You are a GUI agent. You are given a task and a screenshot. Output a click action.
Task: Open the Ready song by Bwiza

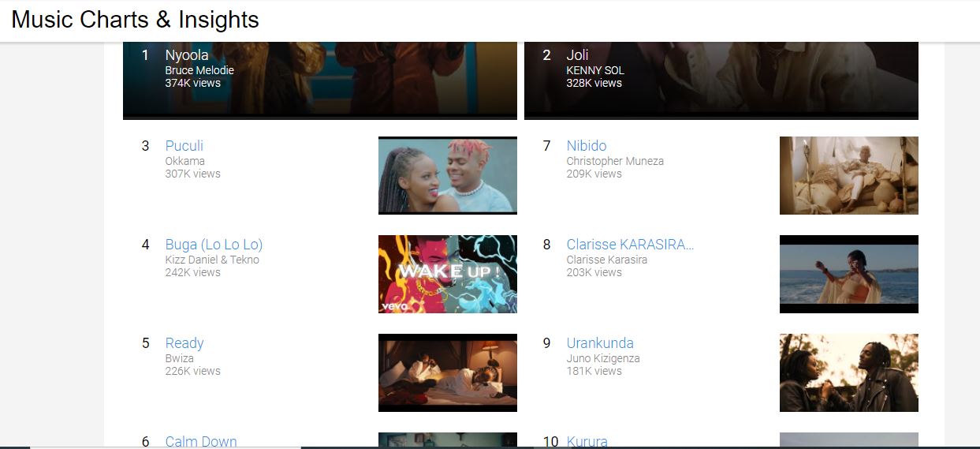tap(184, 343)
